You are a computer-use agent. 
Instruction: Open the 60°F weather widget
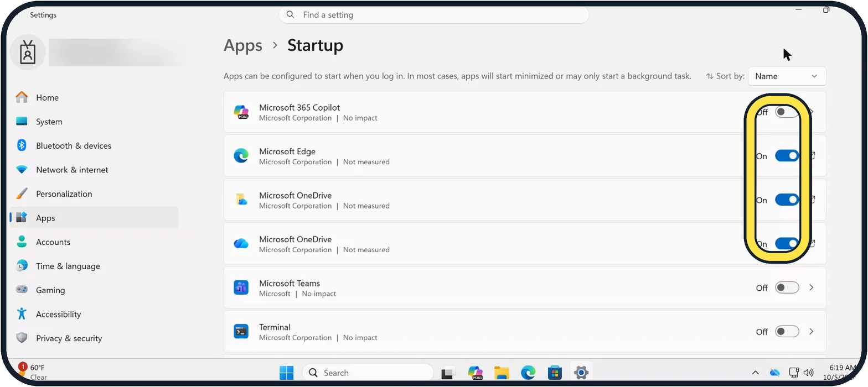[x=33, y=372]
